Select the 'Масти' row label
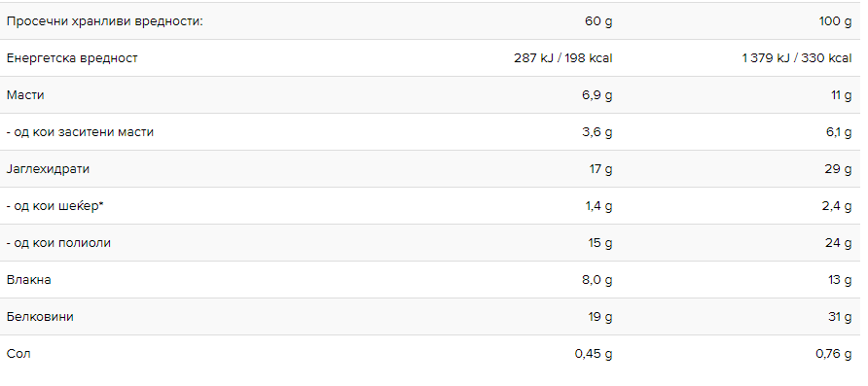This screenshot has width=868, height=386. point(25,95)
